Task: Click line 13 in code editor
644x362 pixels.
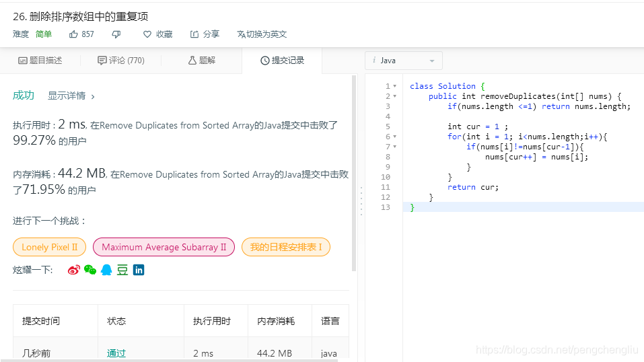Action: [x=524, y=207]
